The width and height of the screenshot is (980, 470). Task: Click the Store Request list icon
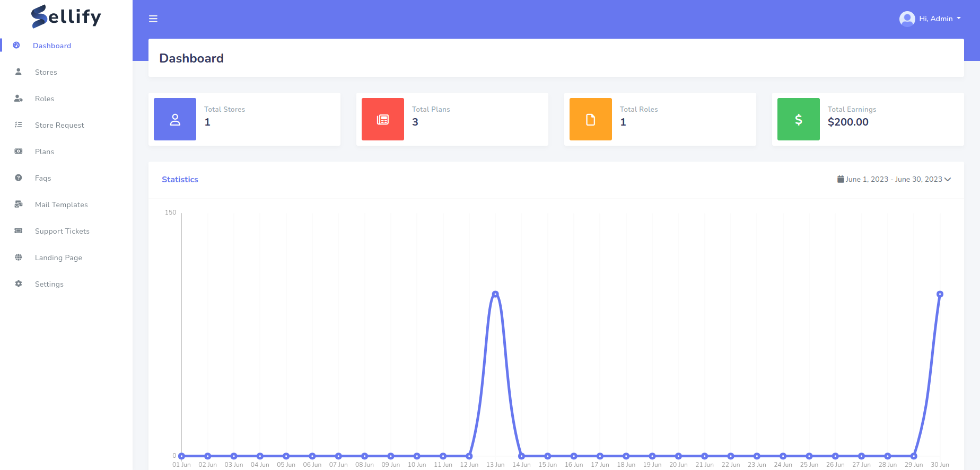pyautogui.click(x=19, y=125)
